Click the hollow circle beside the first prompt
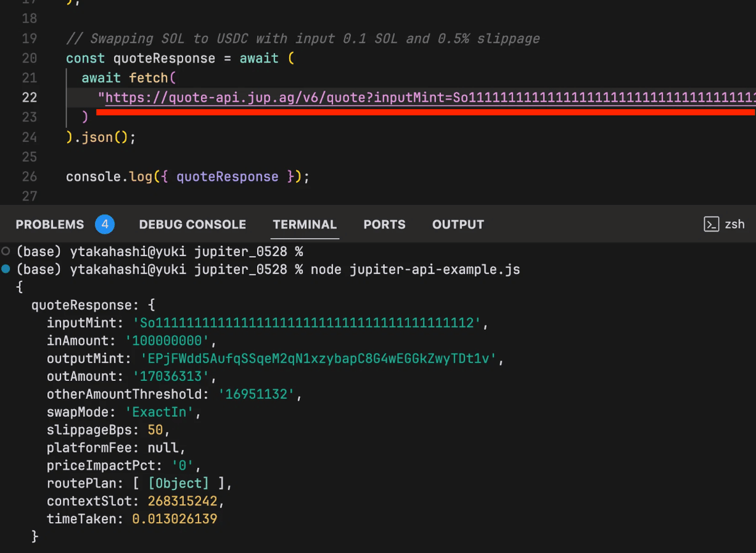 pyautogui.click(x=7, y=251)
